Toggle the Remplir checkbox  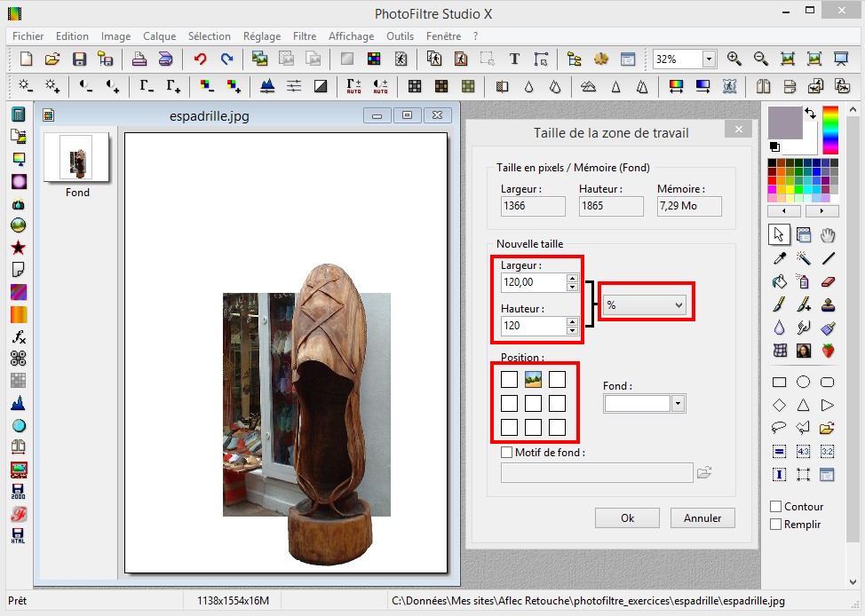point(775,524)
